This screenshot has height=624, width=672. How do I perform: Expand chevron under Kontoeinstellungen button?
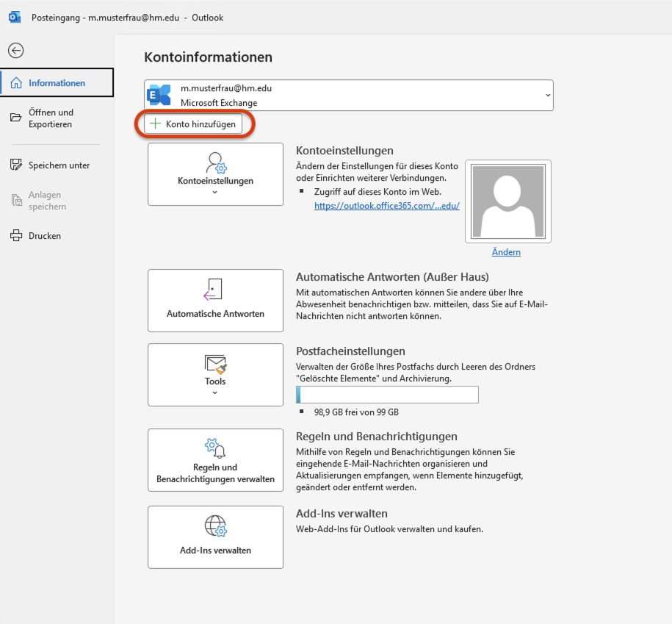(215, 192)
